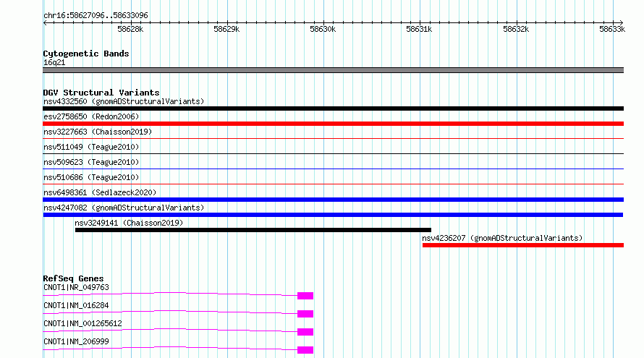Click the 58629k ruler tick label
This screenshot has width=644, height=358.
pos(226,29)
